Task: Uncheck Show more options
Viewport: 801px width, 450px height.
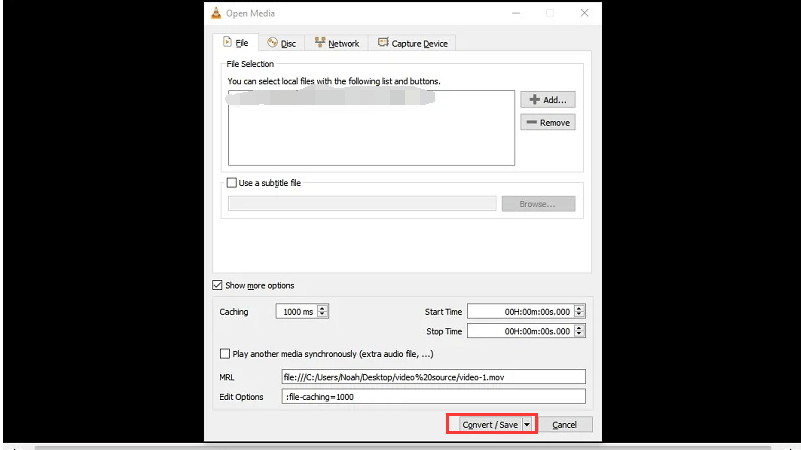Action: [217, 285]
